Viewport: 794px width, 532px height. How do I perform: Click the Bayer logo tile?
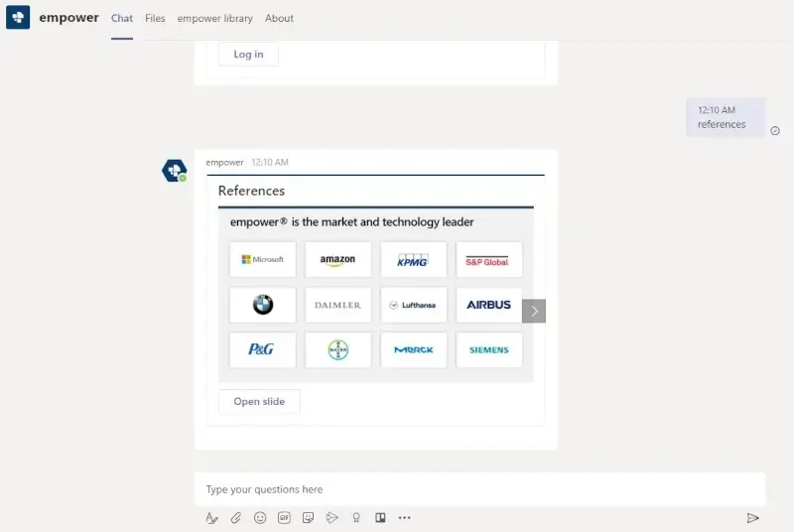point(337,349)
